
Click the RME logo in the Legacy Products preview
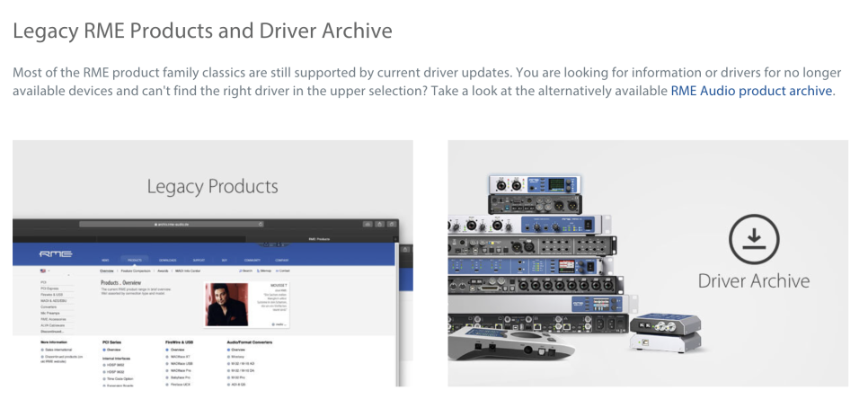click(x=56, y=254)
